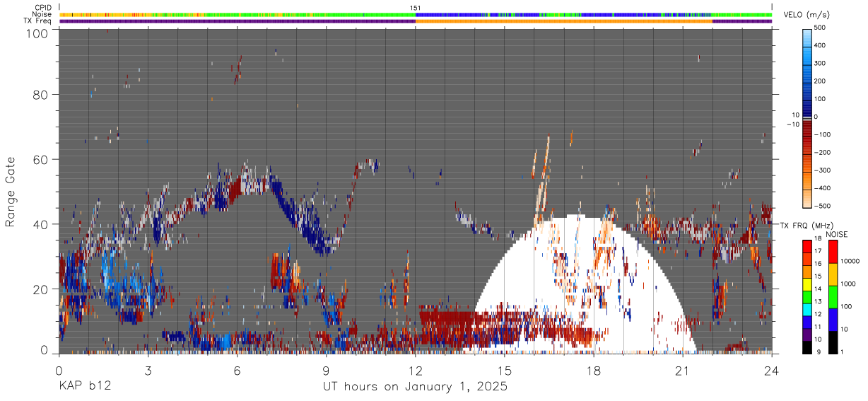Click the CPID label at top left

(x=43, y=7)
